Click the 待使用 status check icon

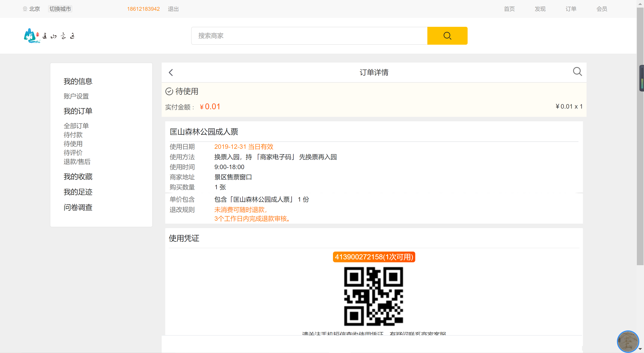pos(169,91)
